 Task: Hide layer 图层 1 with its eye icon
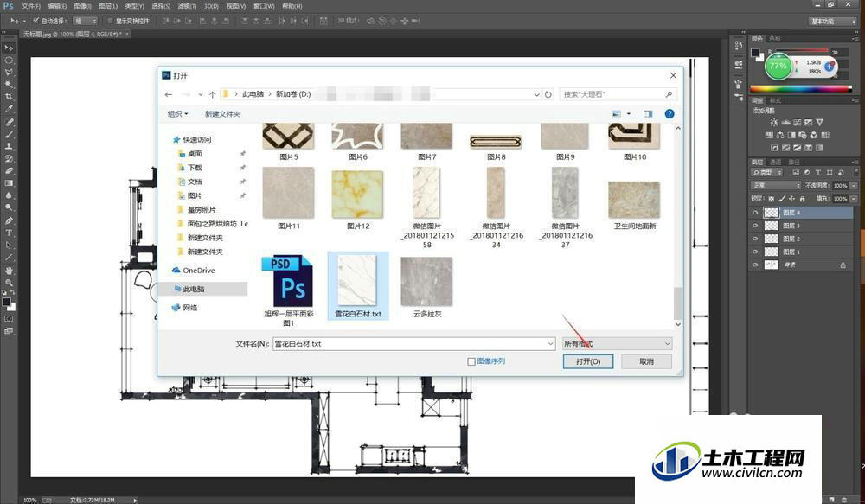[x=755, y=252]
